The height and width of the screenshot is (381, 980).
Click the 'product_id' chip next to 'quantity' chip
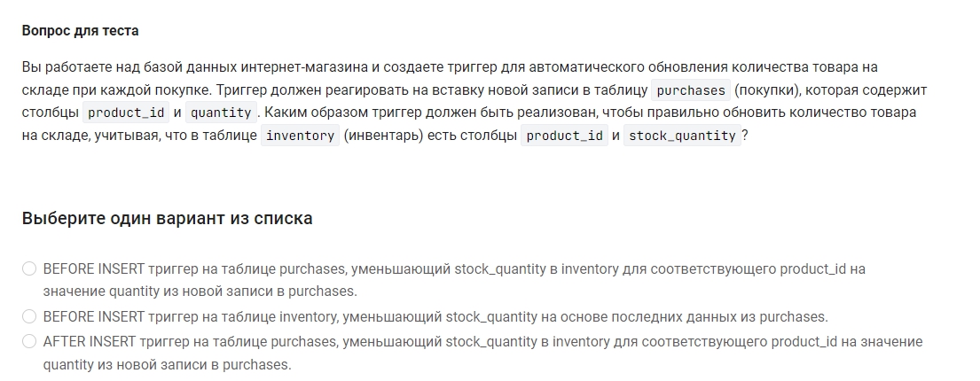click(126, 113)
